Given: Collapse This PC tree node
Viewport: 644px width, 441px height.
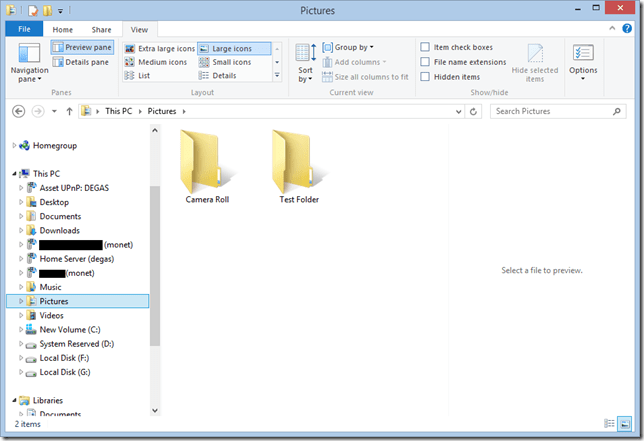Looking at the screenshot, I should (x=14, y=174).
